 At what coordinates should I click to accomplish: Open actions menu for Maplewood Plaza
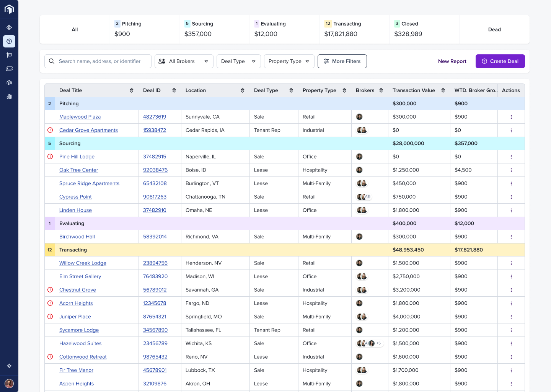511,117
